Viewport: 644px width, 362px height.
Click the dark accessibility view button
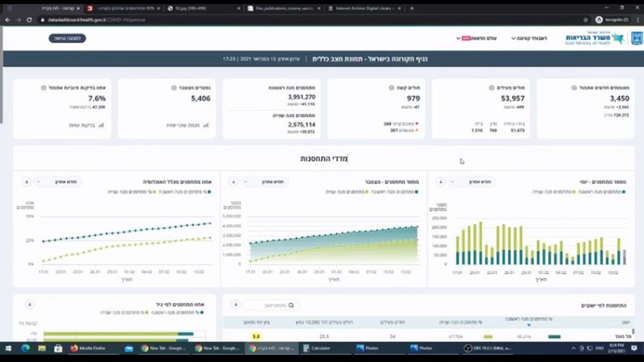(x=67, y=38)
